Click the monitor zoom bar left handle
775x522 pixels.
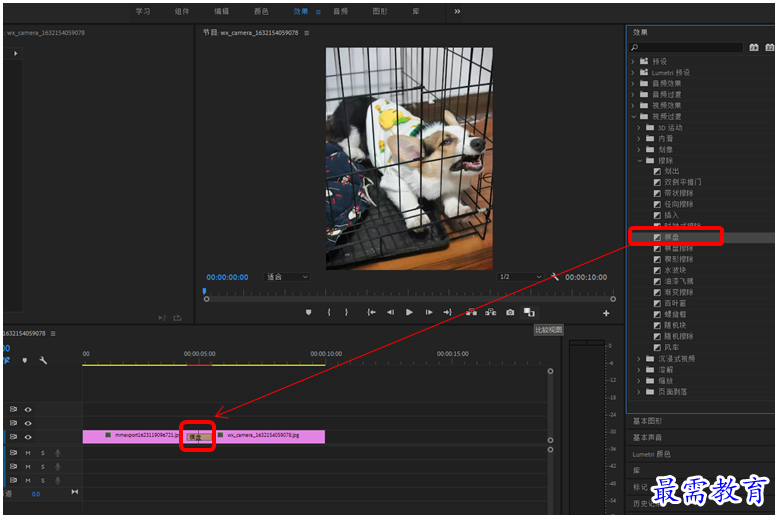pyautogui.click(x=207, y=299)
